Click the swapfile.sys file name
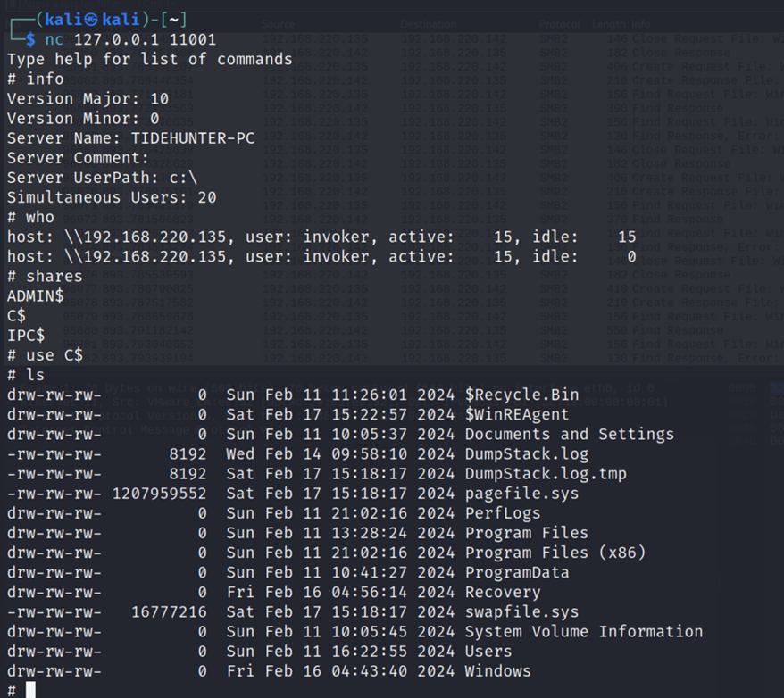The image size is (784, 698). [x=522, y=612]
